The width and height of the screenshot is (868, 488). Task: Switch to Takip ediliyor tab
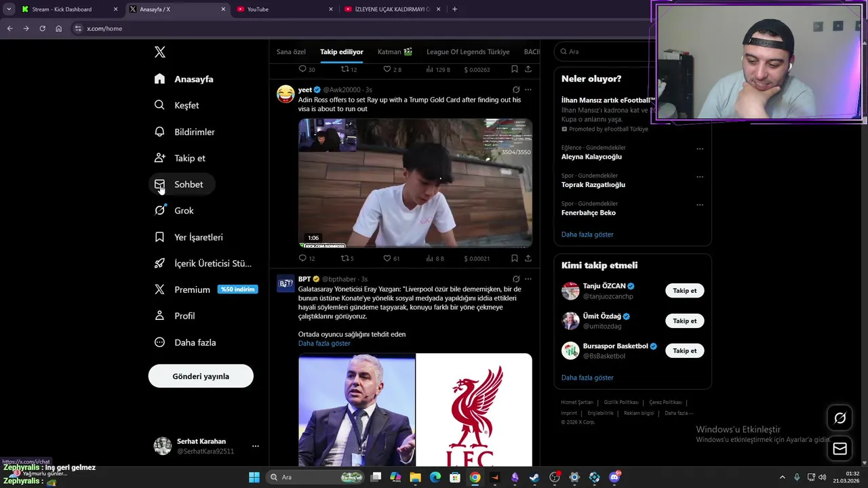tap(342, 52)
